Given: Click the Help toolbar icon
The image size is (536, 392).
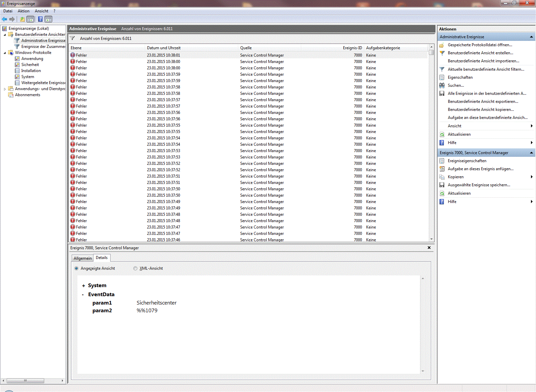Looking at the screenshot, I should tap(40, 19).
